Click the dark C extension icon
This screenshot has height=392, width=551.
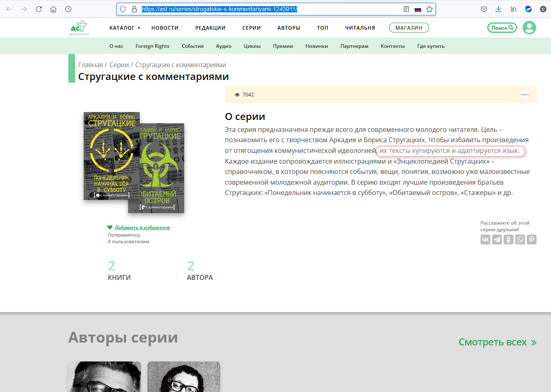pos(543,9)
